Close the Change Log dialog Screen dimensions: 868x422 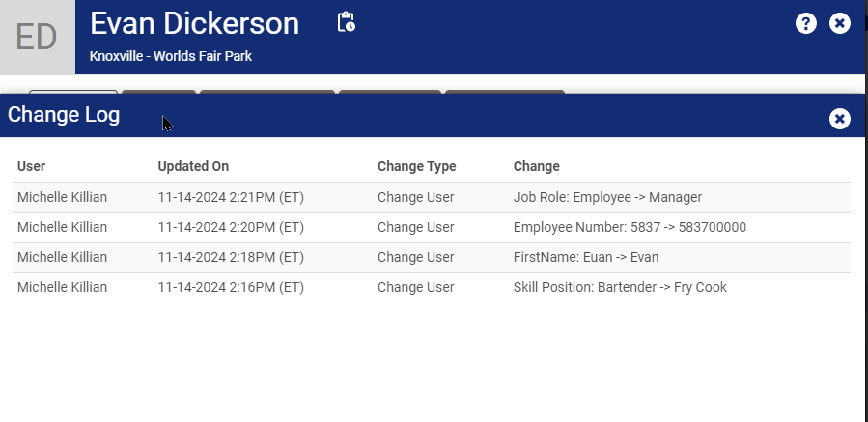[839, 119]
